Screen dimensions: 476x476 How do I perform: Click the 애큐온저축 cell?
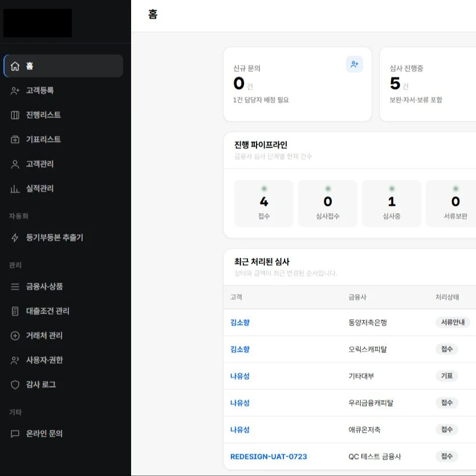(364, 430)
